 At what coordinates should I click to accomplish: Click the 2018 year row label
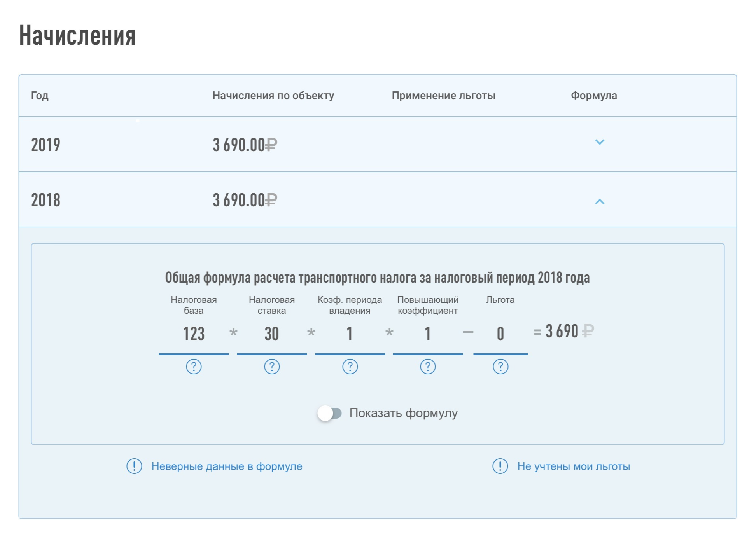pyautogui.click(x=46, y=200)
